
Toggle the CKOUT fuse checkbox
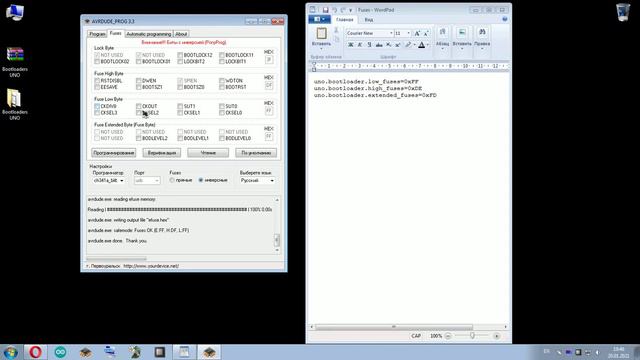tap(138, 106)
